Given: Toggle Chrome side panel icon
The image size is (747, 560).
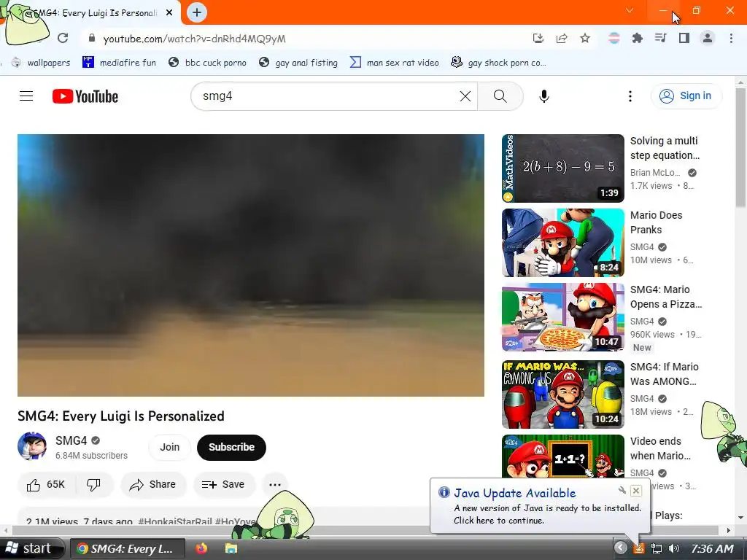Looking at the screenshot, I should coord(684,39).
